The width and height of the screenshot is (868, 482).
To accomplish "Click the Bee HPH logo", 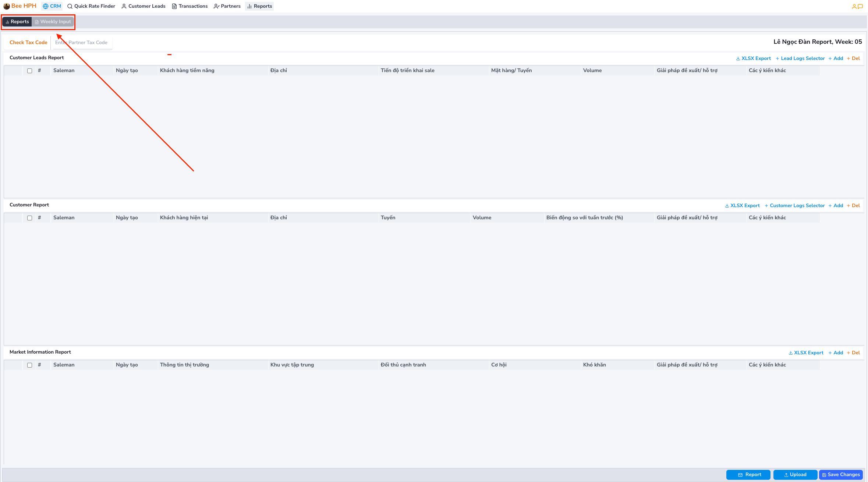I will pyautogui.click(x=7, y=6).
